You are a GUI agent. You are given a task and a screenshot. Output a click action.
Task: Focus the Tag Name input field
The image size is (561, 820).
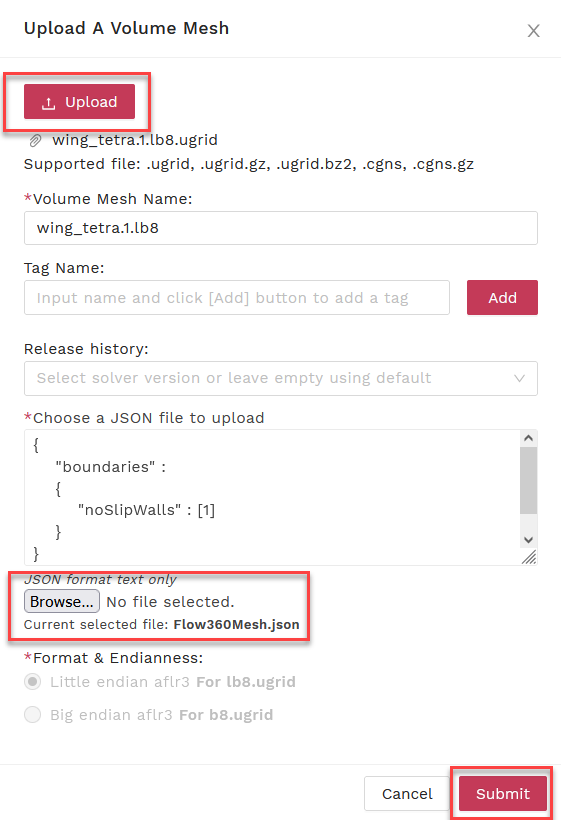click(x=237, y=298)
